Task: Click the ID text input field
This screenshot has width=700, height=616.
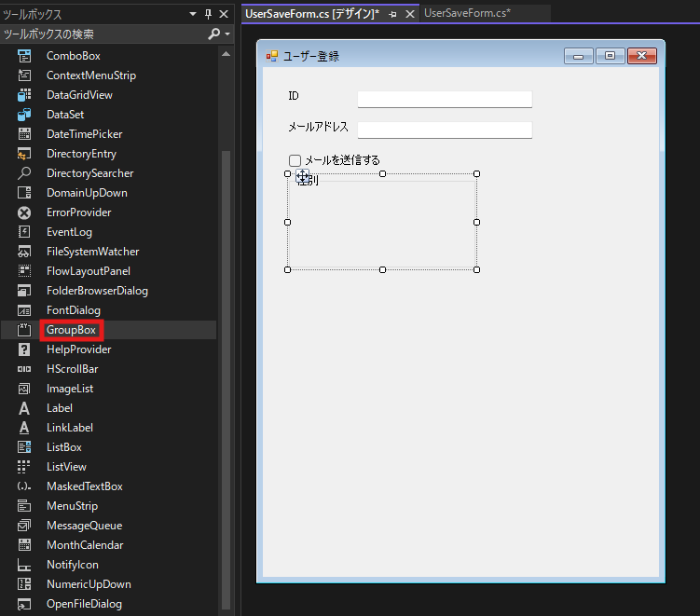Action: (445, 99)
